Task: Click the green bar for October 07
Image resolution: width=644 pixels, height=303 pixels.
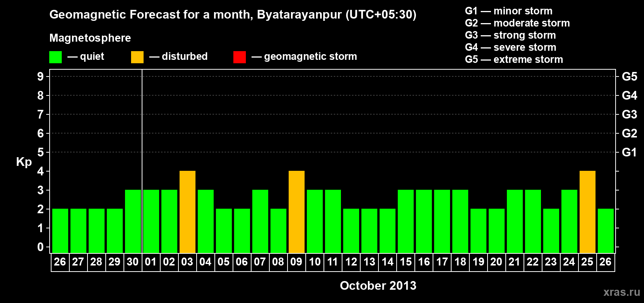Action: pyautogui.click(x=260, y=222)
